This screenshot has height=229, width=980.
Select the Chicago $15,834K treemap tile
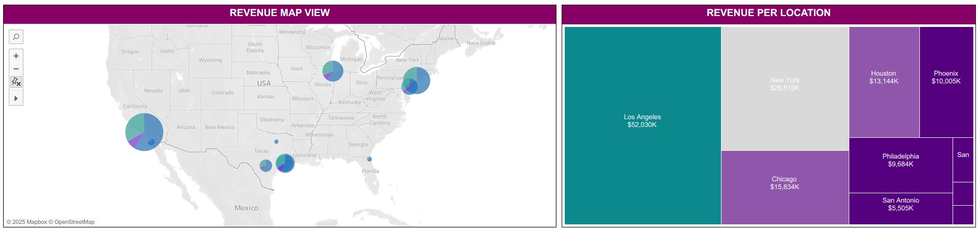pos(785,188)
